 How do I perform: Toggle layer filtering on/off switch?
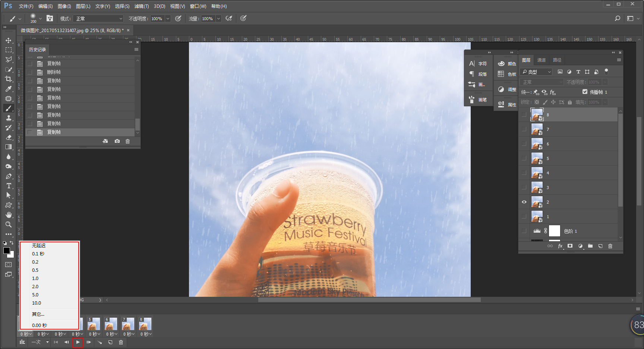pyautogui.click(x=606, y=71)
